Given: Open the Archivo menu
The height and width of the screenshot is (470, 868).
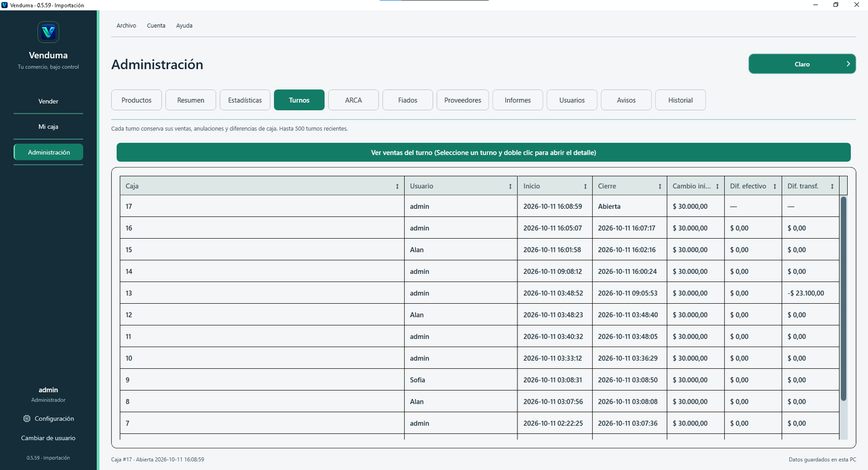Looking at the screenshot, I should click(126, 26).
